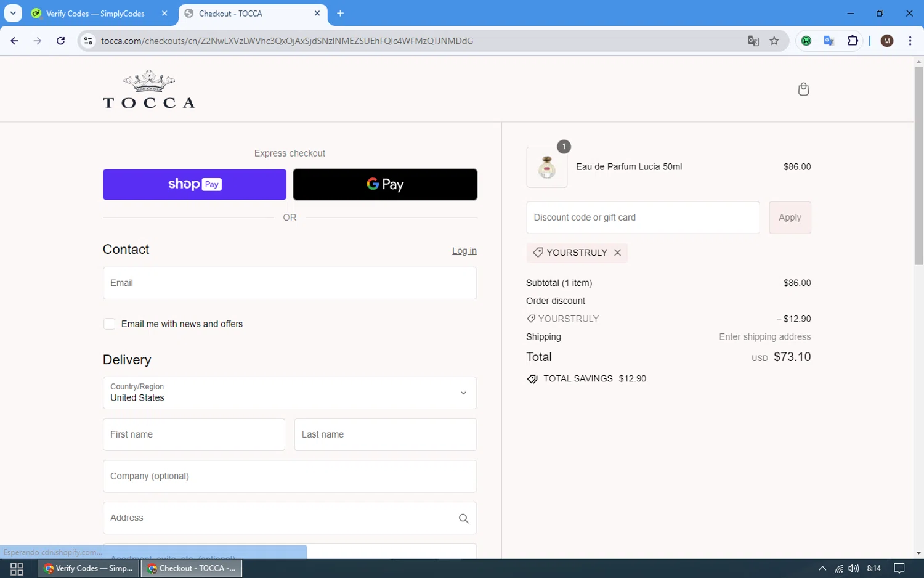This screenshot has height=578, width=924.
Task: Pay with Google Pay
Action: tap(385, 184)
